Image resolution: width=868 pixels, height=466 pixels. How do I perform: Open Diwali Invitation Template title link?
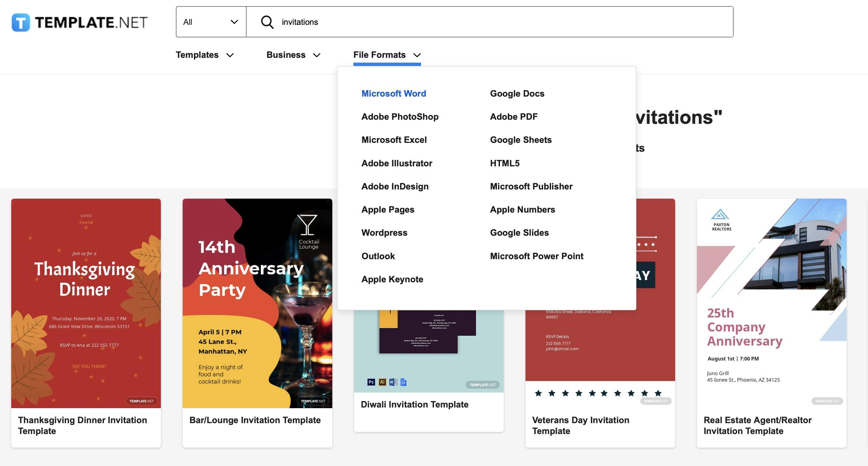point(414,404)
